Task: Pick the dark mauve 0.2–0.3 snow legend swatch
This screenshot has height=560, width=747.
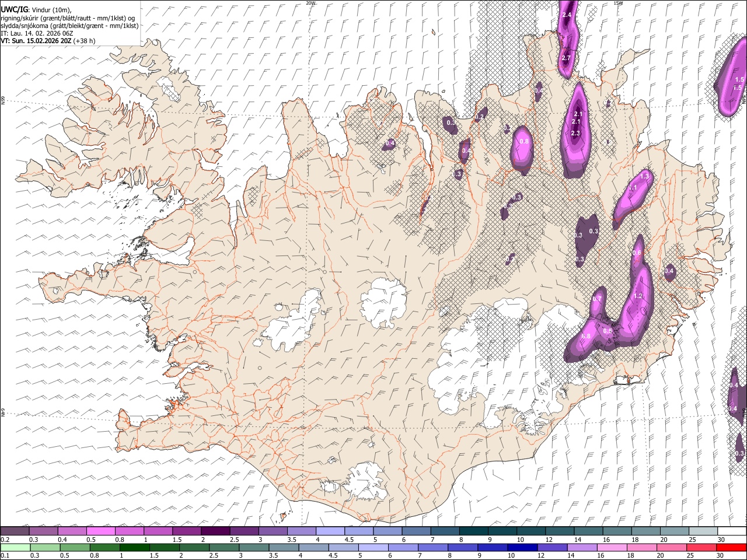Action: tap(15, 531)
